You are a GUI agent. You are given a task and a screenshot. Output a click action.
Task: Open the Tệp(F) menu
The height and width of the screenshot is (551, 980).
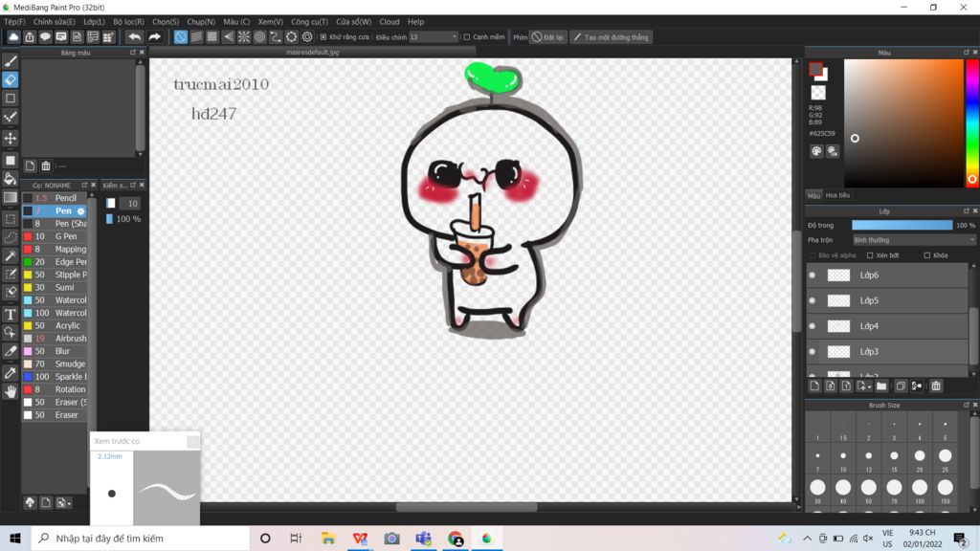coord(14,22)
